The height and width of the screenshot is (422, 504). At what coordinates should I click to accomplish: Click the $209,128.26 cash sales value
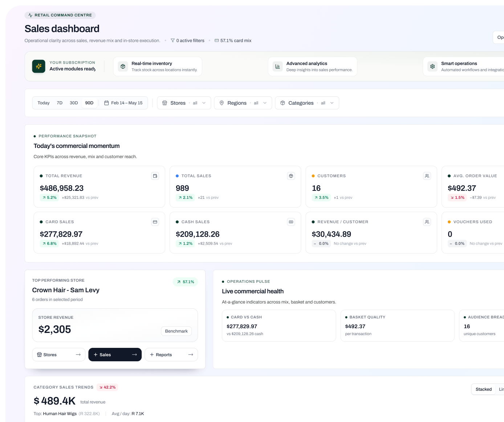click(198, 234)
